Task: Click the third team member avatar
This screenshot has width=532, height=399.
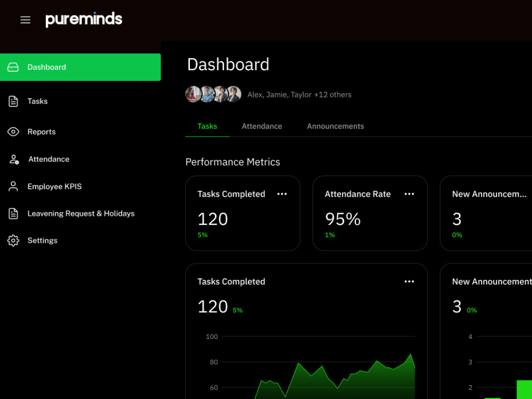Action: 221,94
